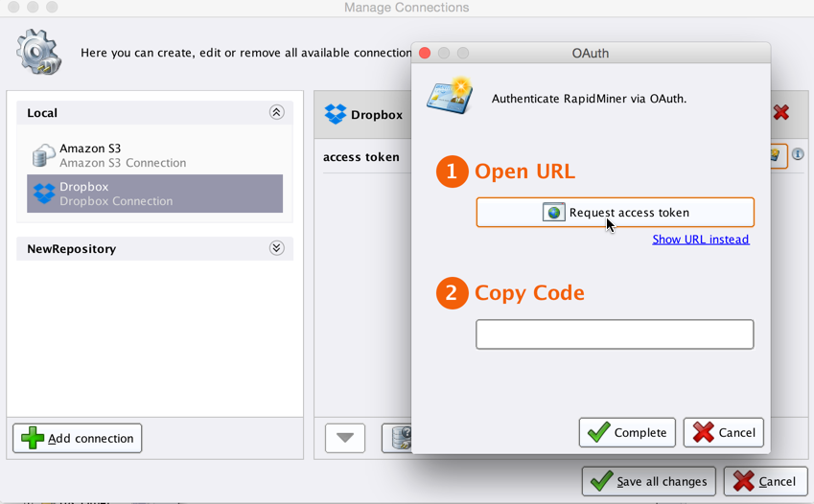Open the Show URL instead link
Image resolution: width=814 pixels, height=504 pixels.
pyautogui.click(x=700, y=240)
